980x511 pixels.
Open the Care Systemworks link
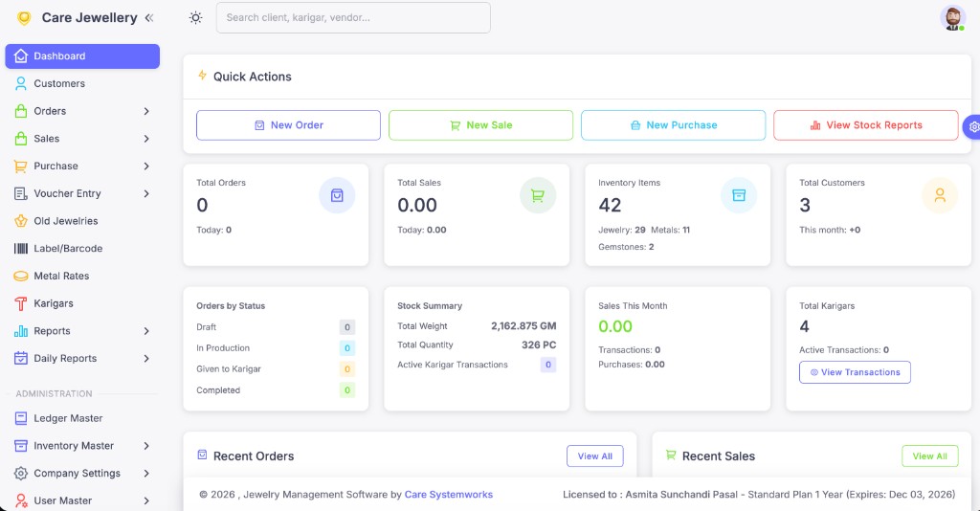pos(448,495)
